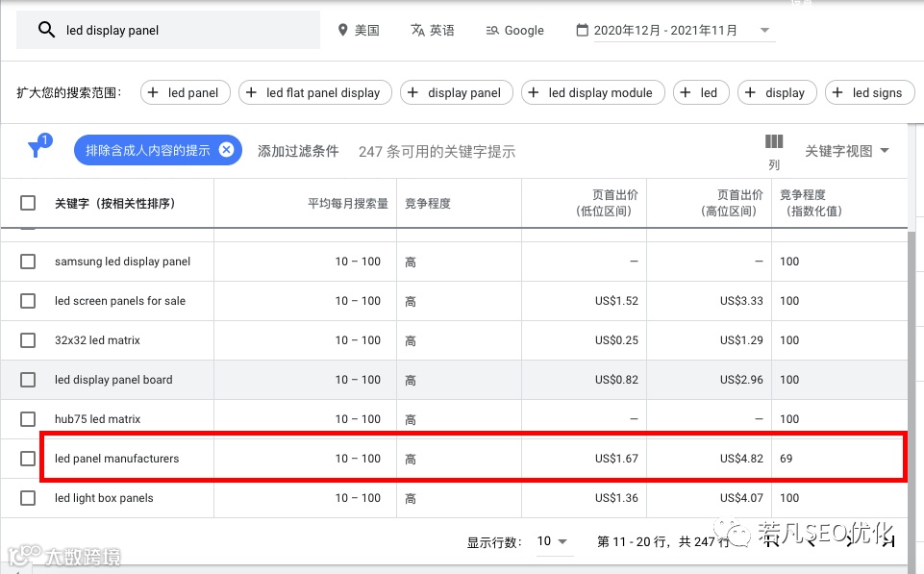Add the 'led panel' plus chip

tap(185, 92)
